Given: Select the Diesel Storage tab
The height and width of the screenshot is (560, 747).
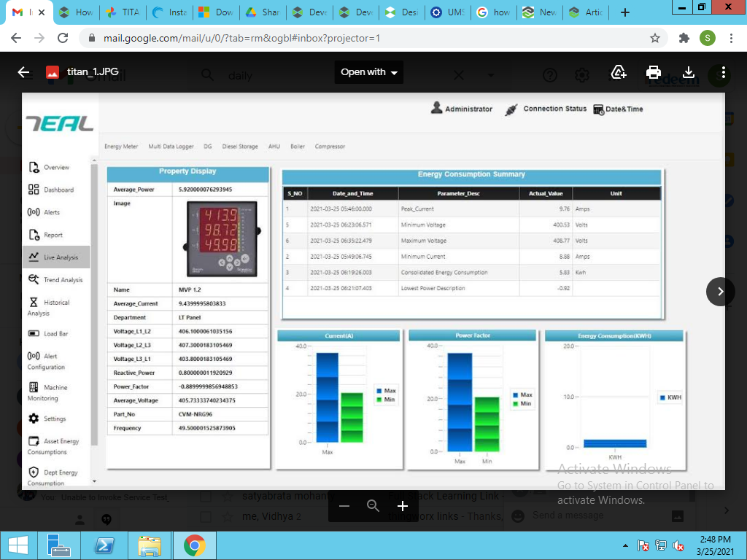Looking at the screenshot, I should [239, 146].
